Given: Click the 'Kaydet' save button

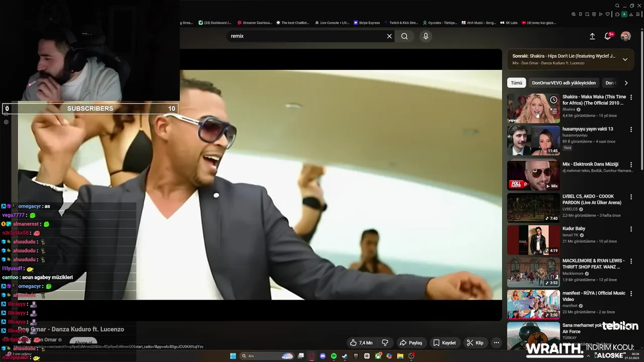Looking at the screenshot, I should 444,343.
